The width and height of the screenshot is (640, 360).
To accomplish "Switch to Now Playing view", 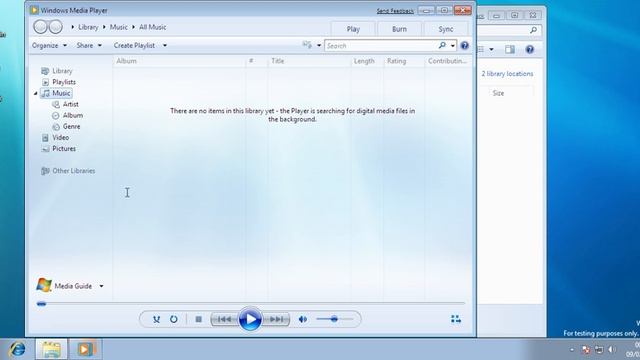I will [456, 319].
